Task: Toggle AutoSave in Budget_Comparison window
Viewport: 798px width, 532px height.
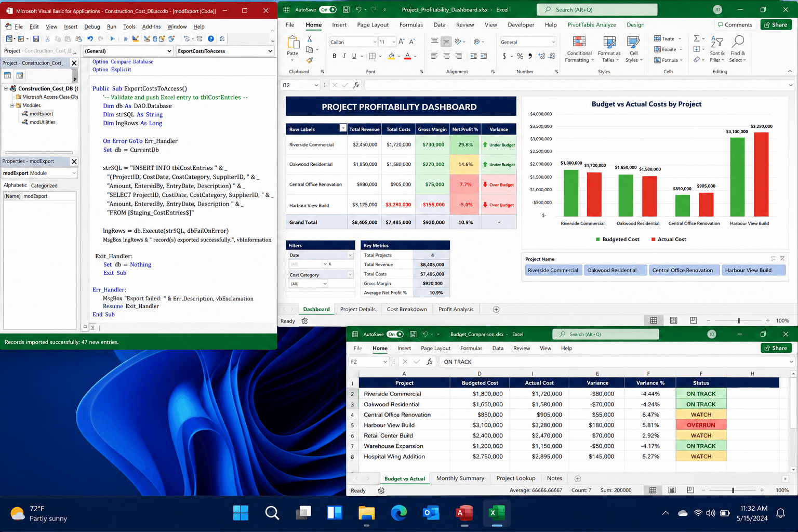Action: point(395,334)
